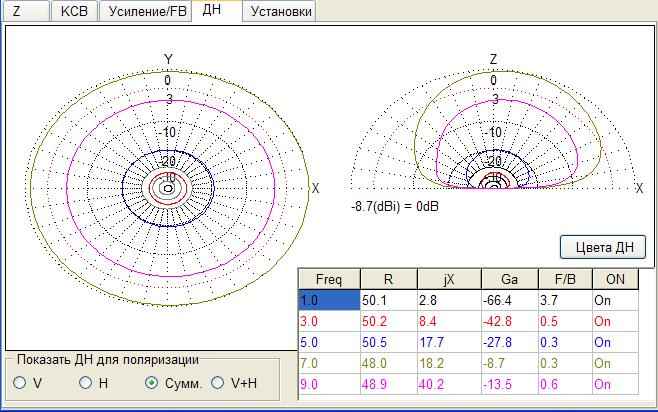
Task: Click R value 50.2
Action: click(x=389, y=321)
